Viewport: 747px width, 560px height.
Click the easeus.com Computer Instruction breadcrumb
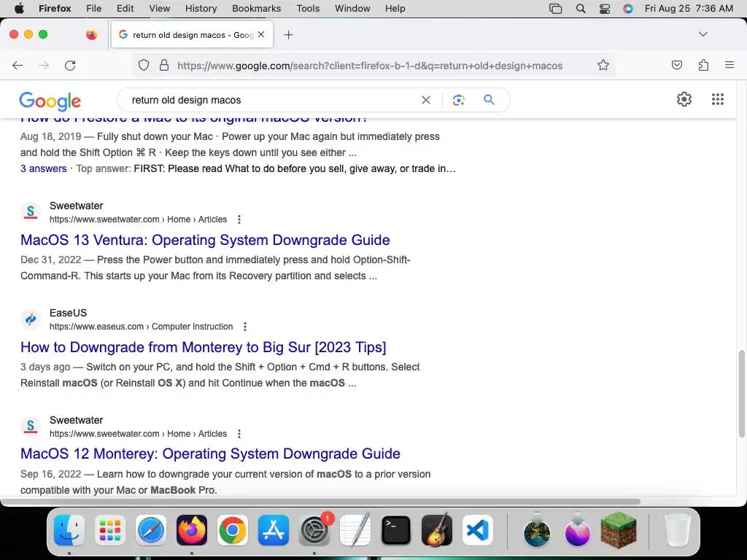point(141,327)
